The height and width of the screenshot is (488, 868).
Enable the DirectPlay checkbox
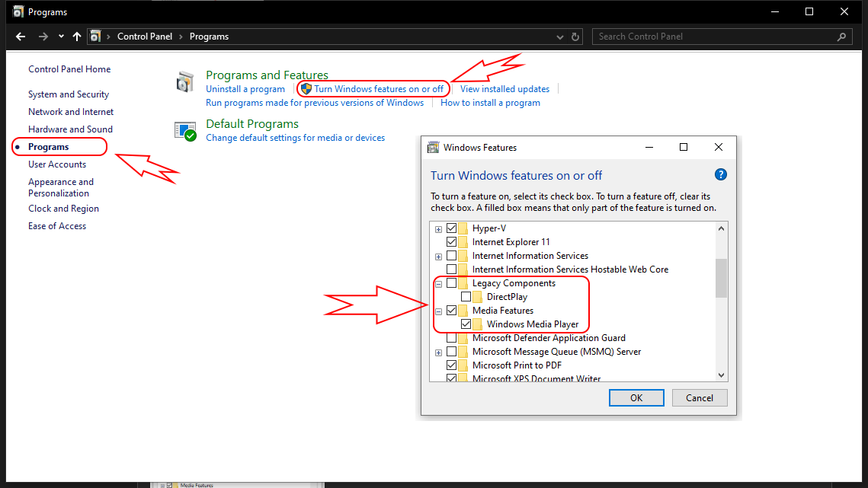tap(466, 297)
